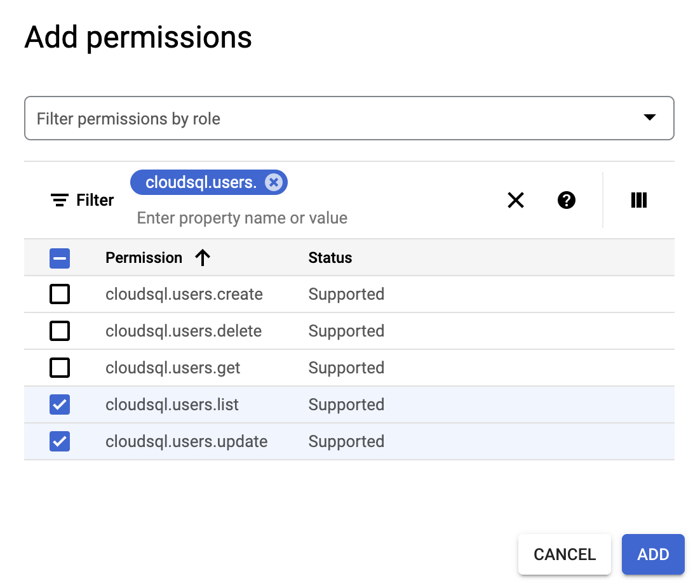Click the Status column header
Image resolution: width=700 pixels, height=588 pixels.
coord(330,258)
